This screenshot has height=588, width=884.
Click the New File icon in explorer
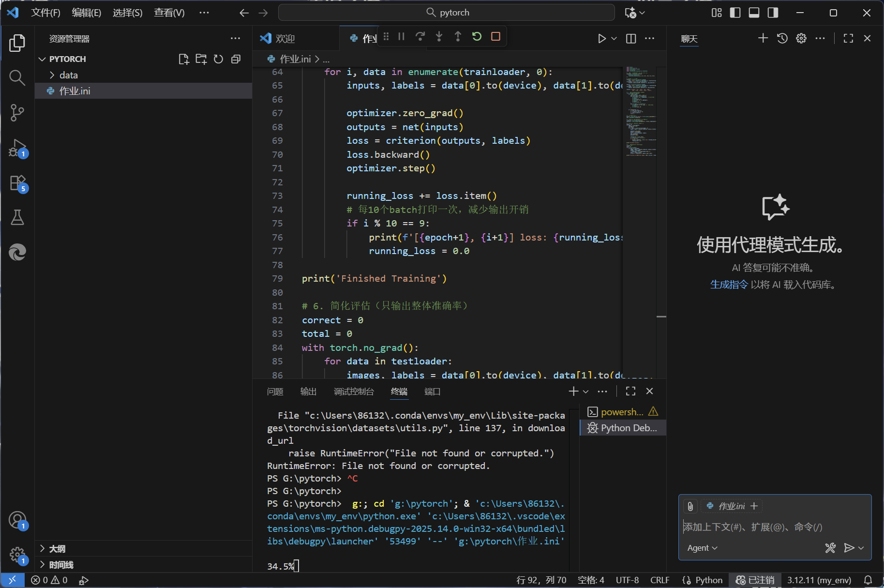coord(183,59)
